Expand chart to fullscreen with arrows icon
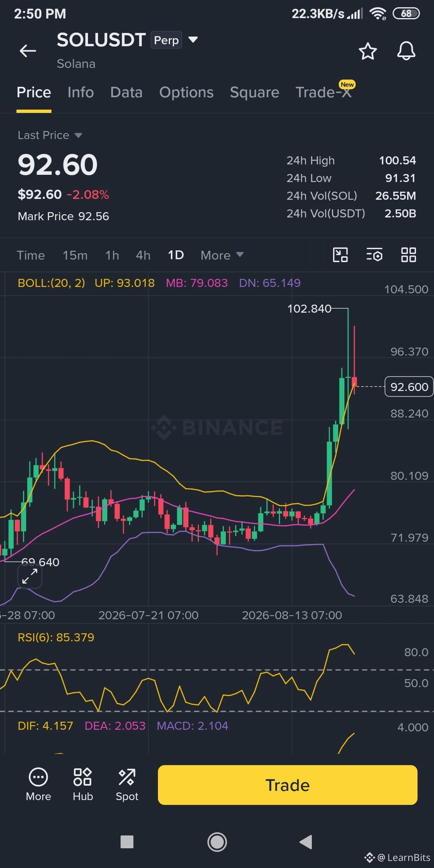The width and height of the screenshot is (434, 868). click(30, 576)
